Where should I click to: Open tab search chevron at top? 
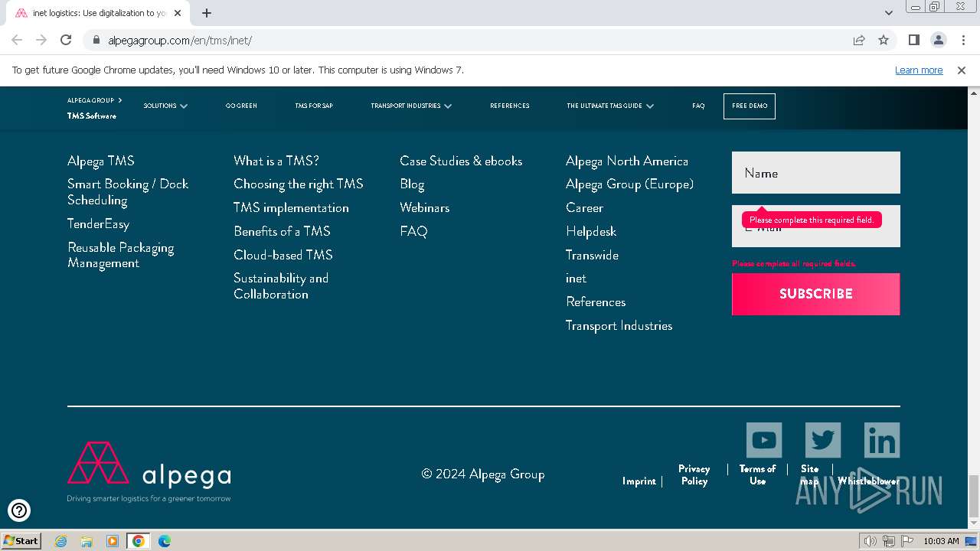coord(889,13)
